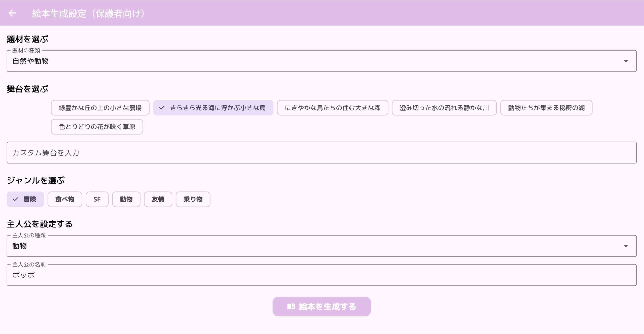
Task: Click the 題材の種類 dropdown arrow
Action: (626, 61)
